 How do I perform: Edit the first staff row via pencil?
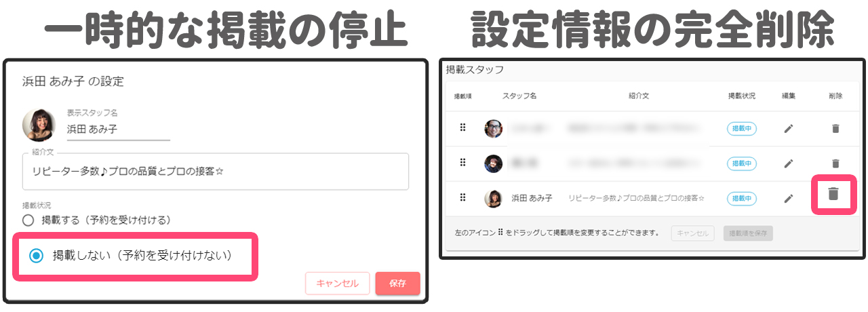click(x=788, y=128)
